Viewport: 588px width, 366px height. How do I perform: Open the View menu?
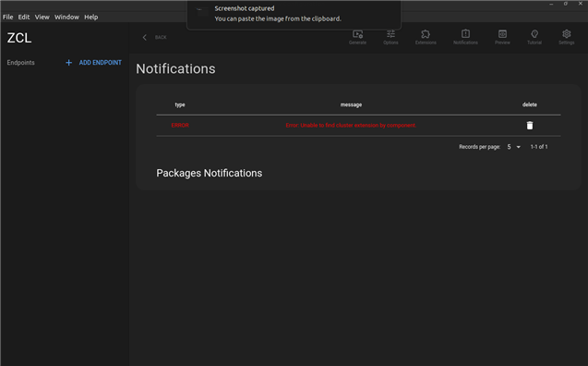coord(42,17)
